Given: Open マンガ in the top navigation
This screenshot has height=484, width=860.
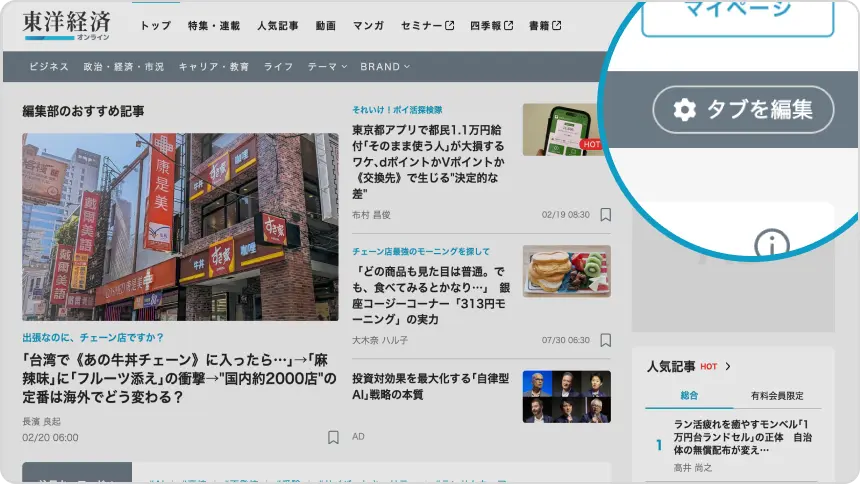Looking at the screenshot, I should pyautogui.click(x=368, y=25).
